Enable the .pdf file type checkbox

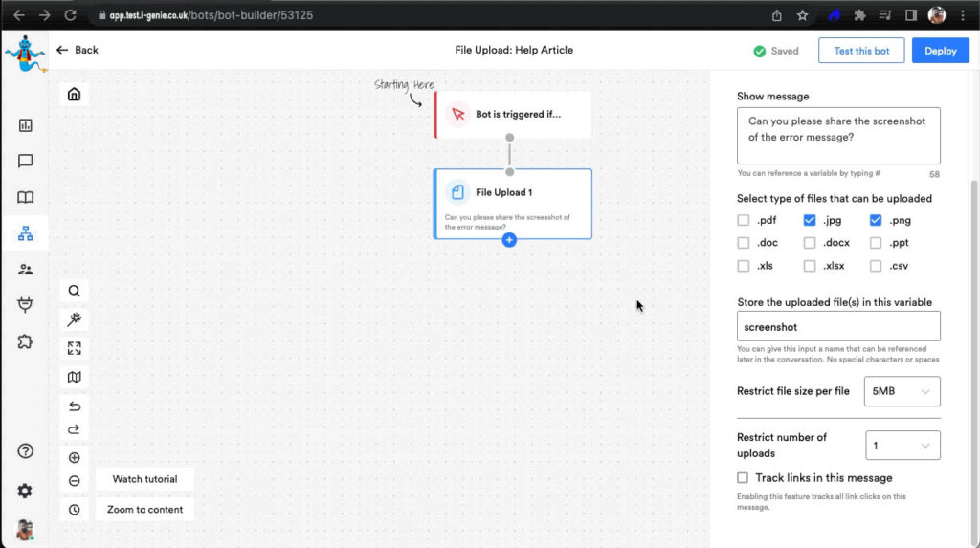pyautogui.click(x=744, y=220)
